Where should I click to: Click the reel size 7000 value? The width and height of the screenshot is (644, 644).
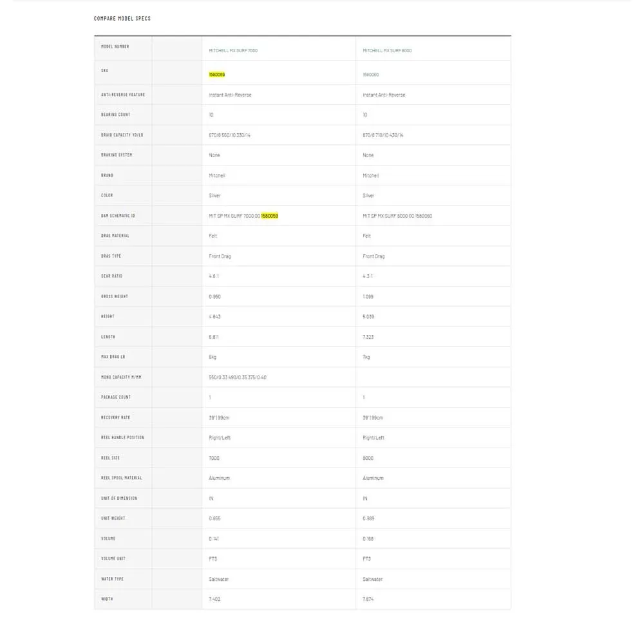214,458
